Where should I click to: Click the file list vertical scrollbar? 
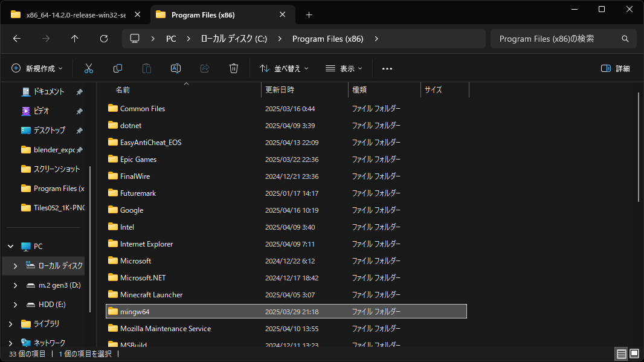pyautogui.click(x=638, y=147)
